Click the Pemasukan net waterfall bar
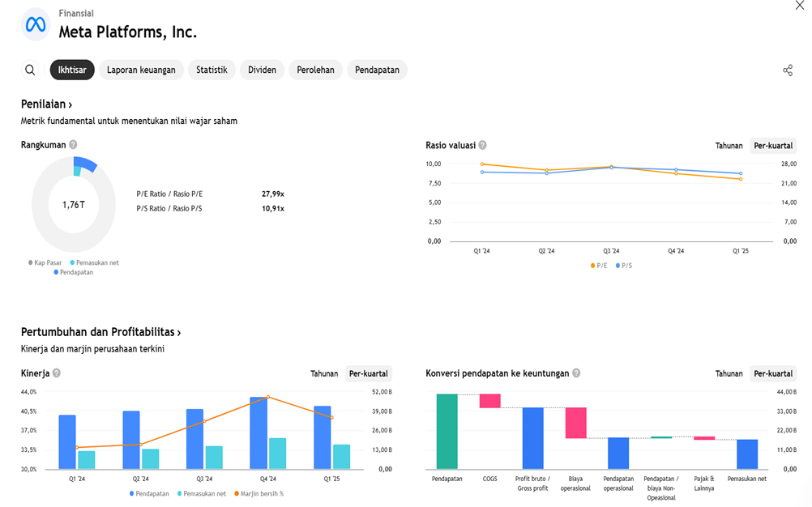Image resolution: width=812 pixels, height=507 pixels. [x=747, y=454]
